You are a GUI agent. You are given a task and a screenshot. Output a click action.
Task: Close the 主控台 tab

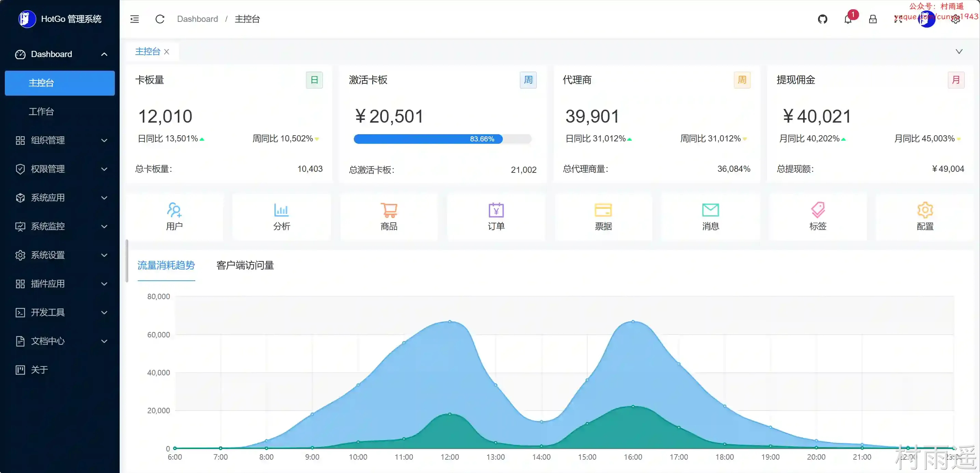[x=166, y=52]
